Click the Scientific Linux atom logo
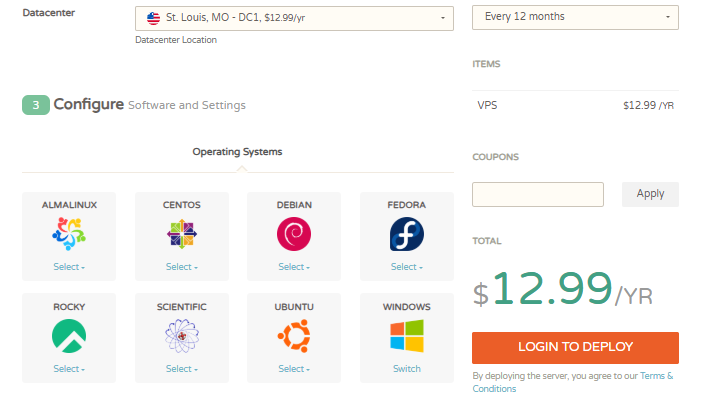This screenshot has width=702, height=398. coord(182,336)
